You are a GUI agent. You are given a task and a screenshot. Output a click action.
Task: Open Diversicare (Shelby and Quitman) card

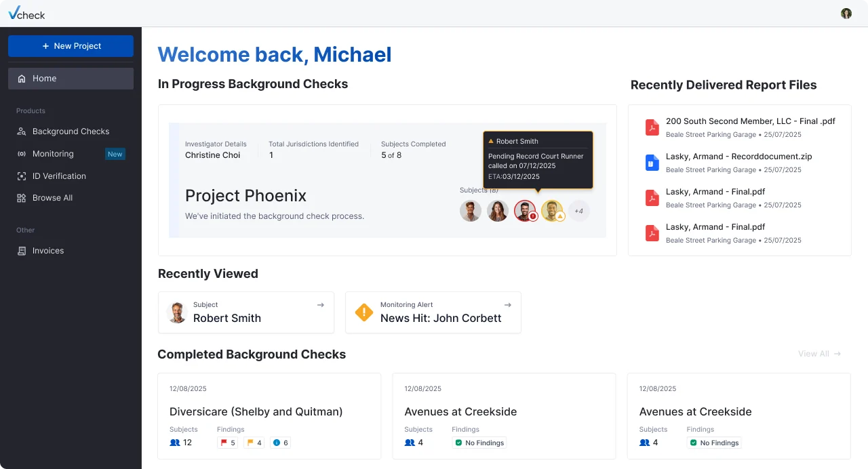[269, 416]
